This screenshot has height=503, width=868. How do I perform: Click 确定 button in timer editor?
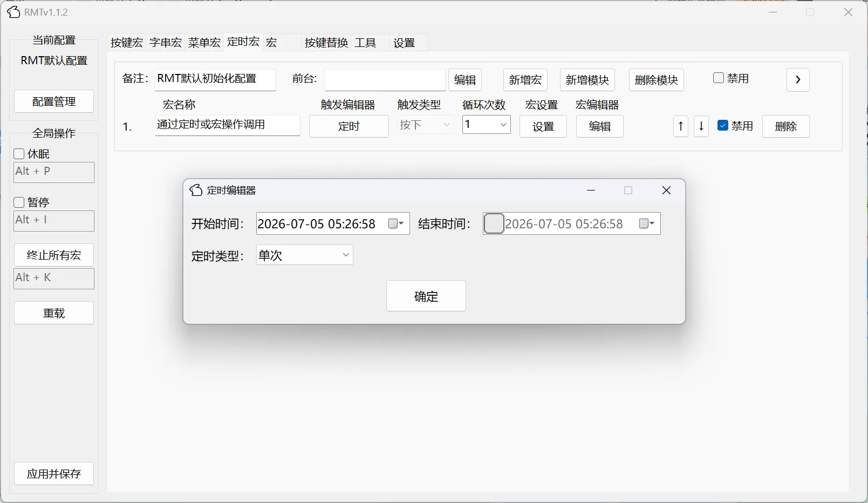tap(426, 296)
